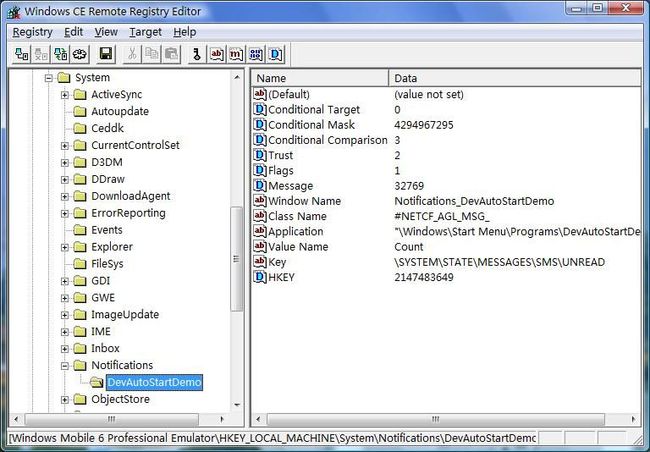The height and width of the screenshot is (452, 650).
Task: Click the data '\SYSTEM\STATE\MESSAGES\SMS\UNREAD'
Action: point(500,262)
